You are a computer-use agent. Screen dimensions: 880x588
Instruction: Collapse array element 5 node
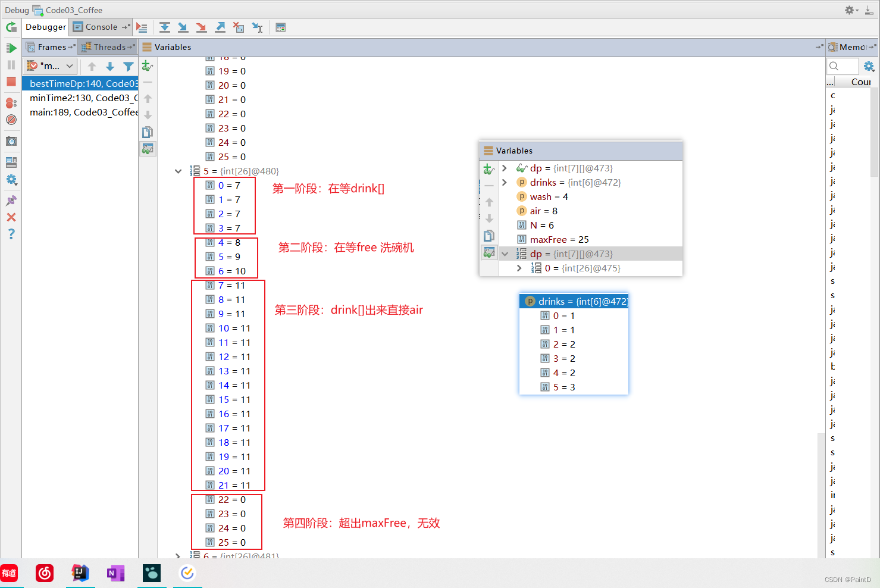click(178, 171)
